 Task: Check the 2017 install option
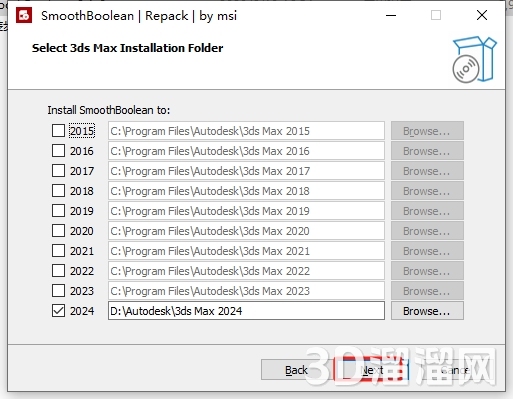tap(58, 171)
